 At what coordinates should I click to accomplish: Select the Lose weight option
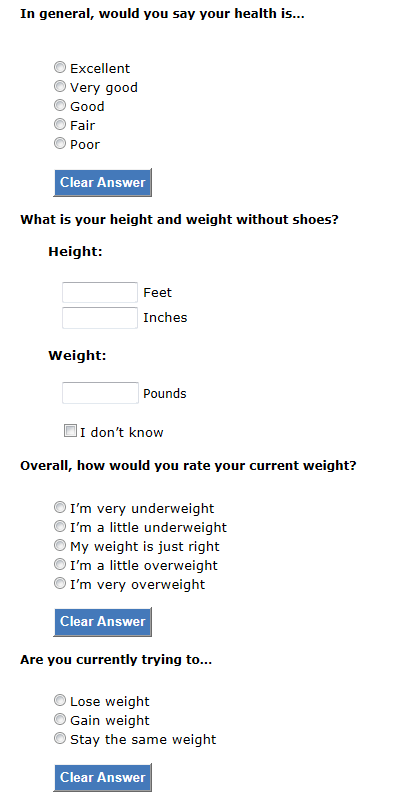(60, 701)
